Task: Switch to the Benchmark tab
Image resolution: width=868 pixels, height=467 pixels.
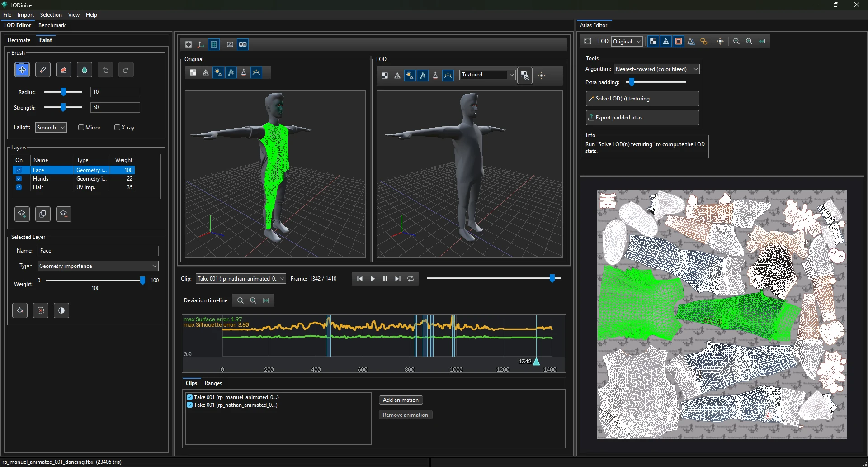Action: point(52,25)
